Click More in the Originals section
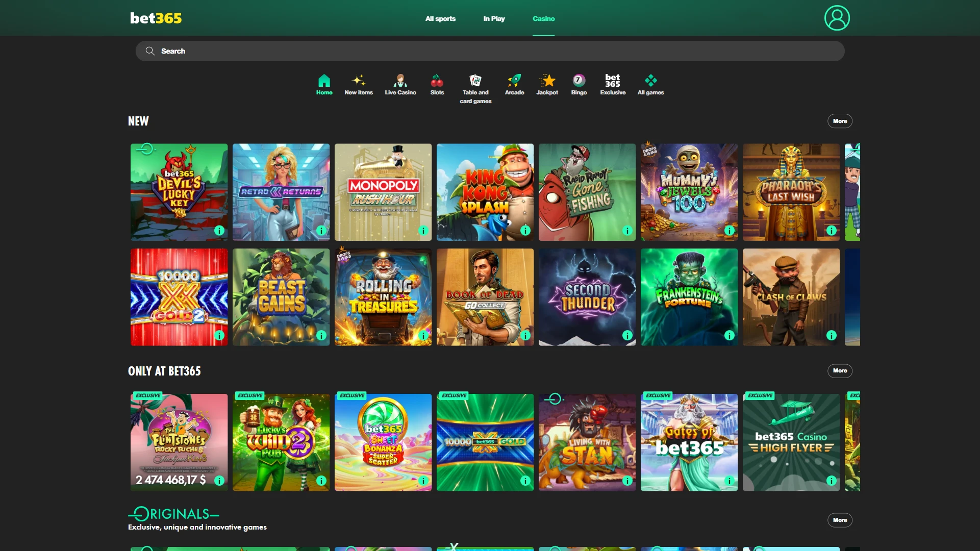 [840, 520]
